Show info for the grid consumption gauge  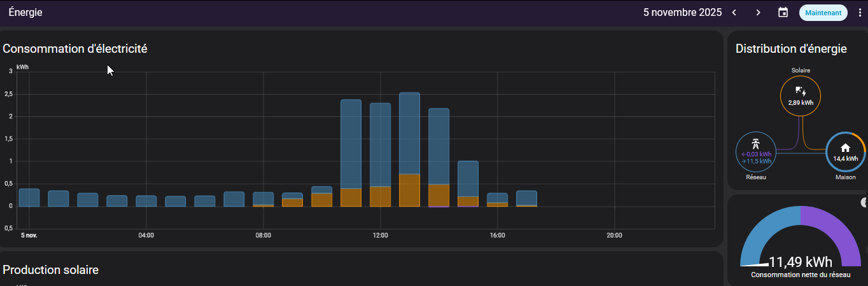(864, 203)
